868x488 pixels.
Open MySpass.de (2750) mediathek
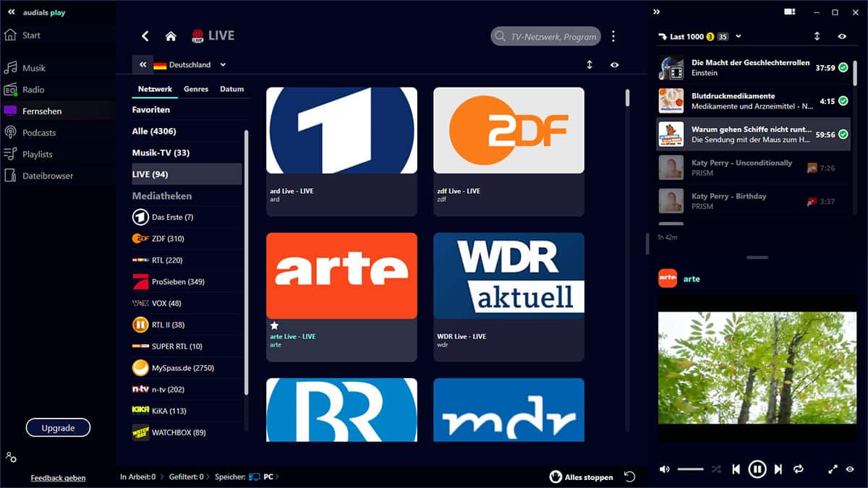[187, 368]
